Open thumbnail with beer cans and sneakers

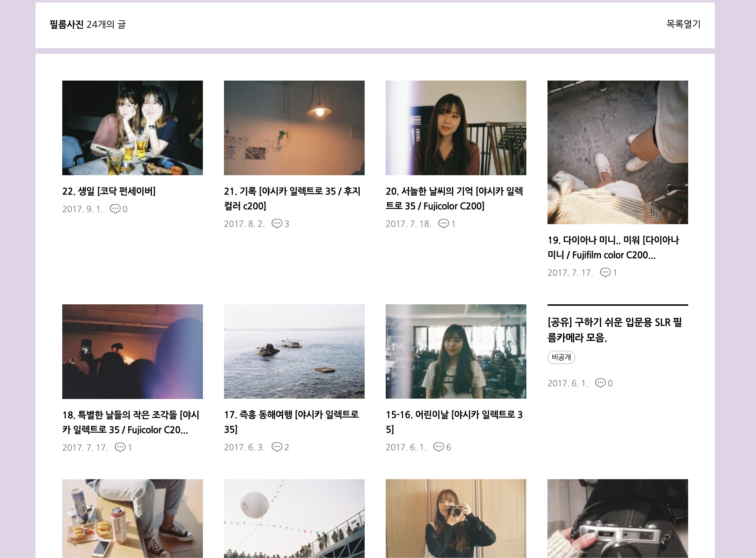(133, 518)
